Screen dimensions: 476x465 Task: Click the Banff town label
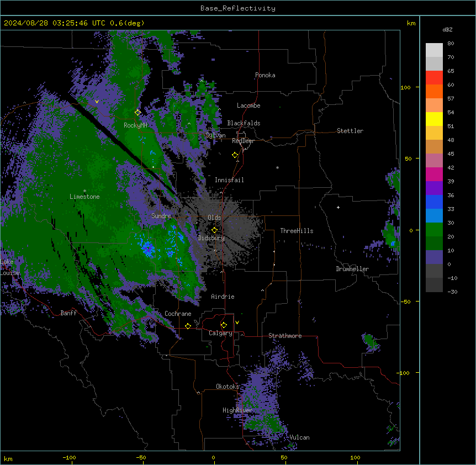[68, 313]
